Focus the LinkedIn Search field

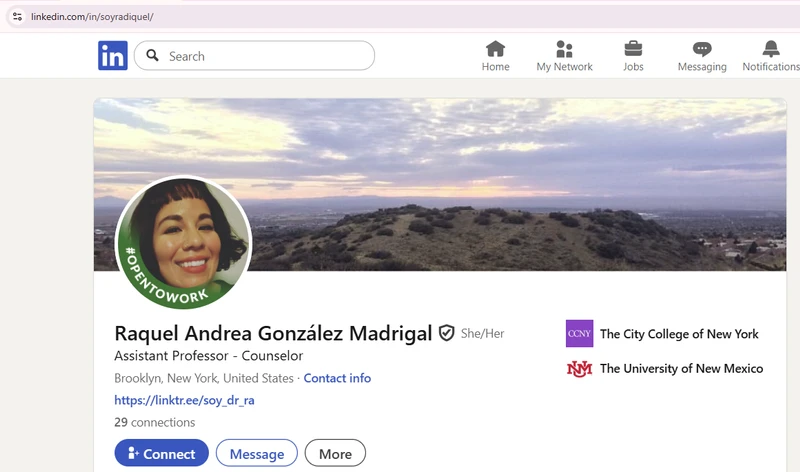point(254,56)
